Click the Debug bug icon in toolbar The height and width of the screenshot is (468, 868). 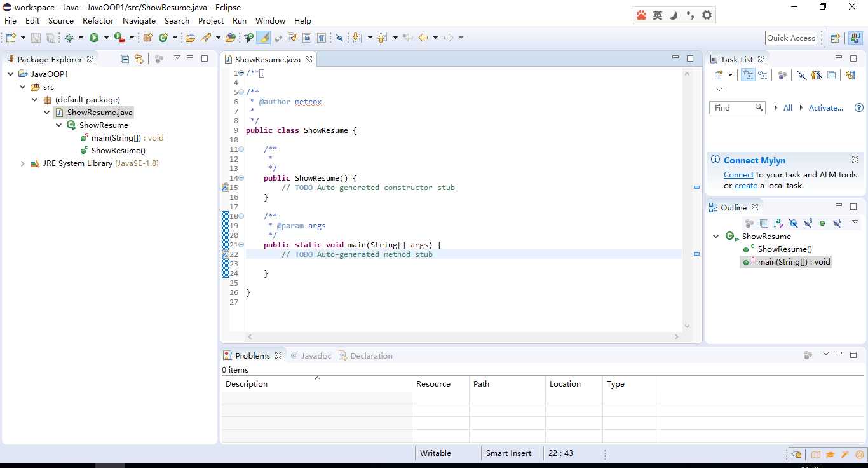[x=69, y=38]
